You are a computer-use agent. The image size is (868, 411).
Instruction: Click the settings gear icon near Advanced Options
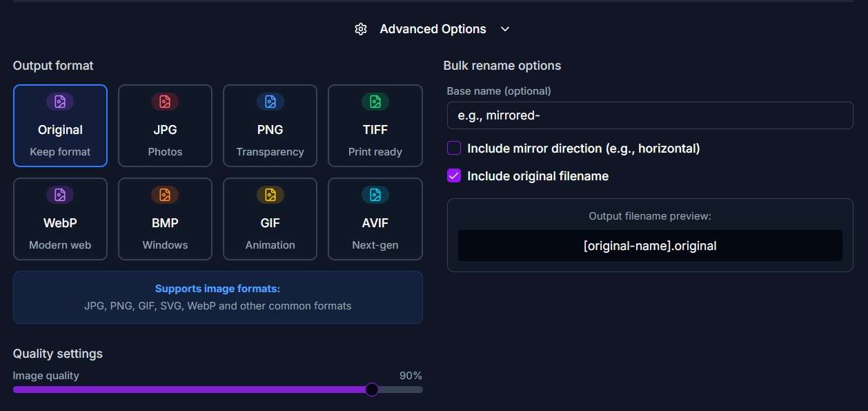click(x=360, y=28)
